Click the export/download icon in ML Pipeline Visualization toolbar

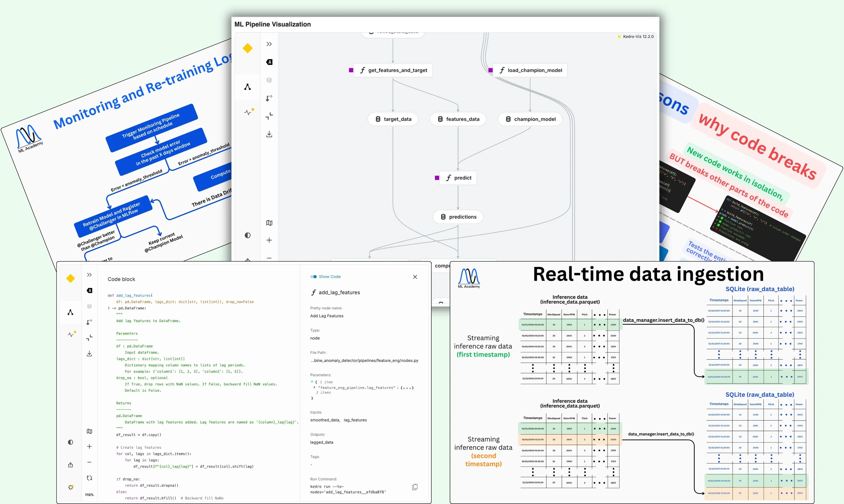coord(269,134)
